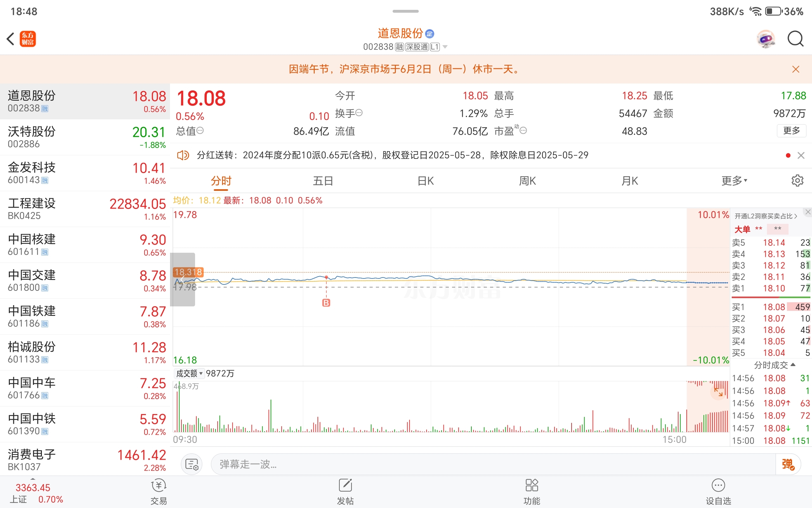This screenshot has height=508, width=812.
Task: Tap the 卖1 18.10 order row
Action: (x=771, y=288)
